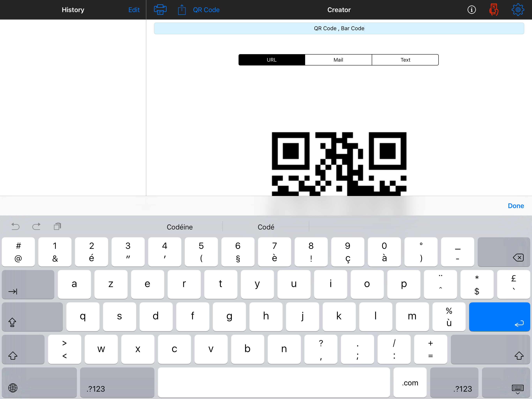Tap the printer icon in toolbar
Viewport: 532px width, 399px height.
coord(160,10)
